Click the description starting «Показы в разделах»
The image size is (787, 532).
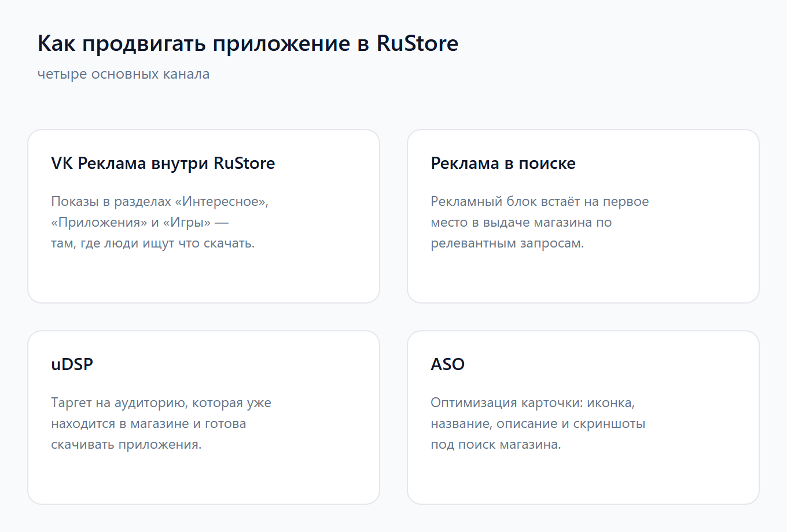pyautogui.click(x=160, y=222)
